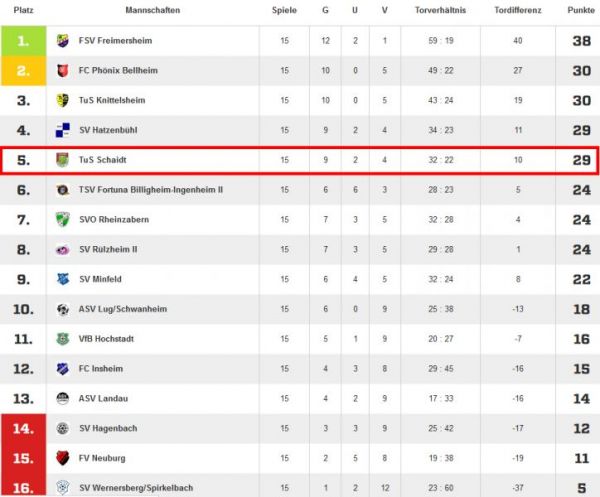The image size is (600, 497).
Task: Open the SV Rülzheim II team link
Action: tap(108, 249)
